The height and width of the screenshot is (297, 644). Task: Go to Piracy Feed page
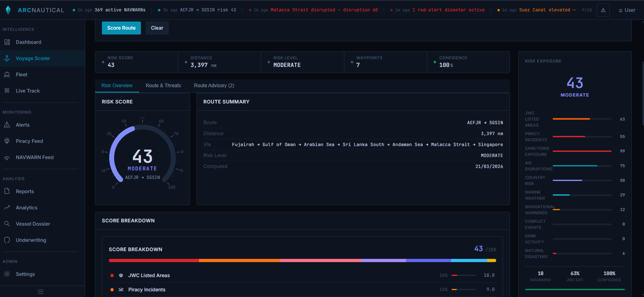tap(42, 141)
